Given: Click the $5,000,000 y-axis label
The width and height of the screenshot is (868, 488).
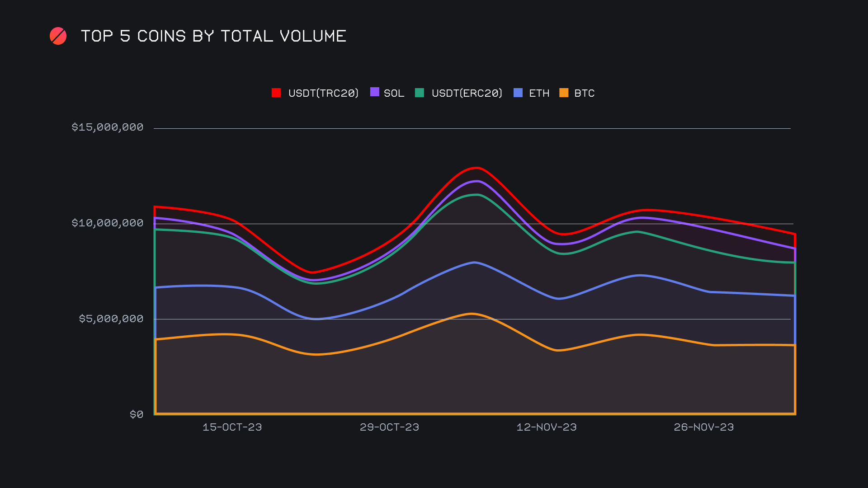Looking at the screenshot, I should point(111,319).
